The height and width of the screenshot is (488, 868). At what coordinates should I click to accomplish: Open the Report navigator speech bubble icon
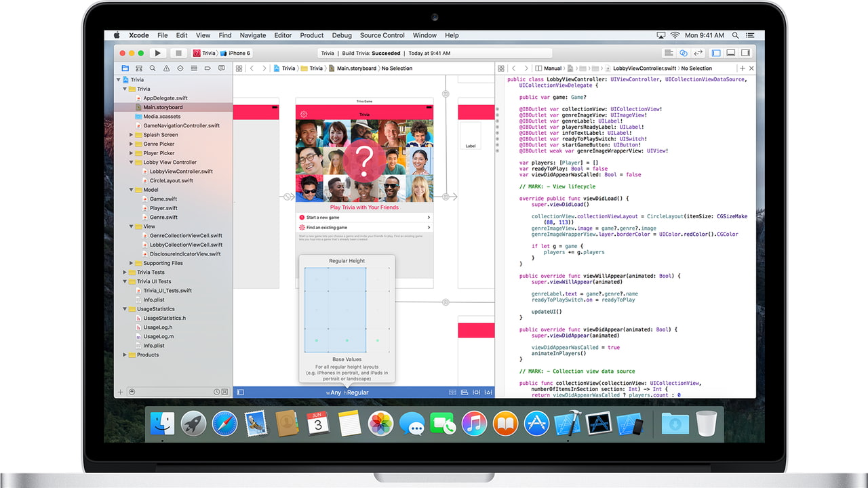tap(222, 68)
